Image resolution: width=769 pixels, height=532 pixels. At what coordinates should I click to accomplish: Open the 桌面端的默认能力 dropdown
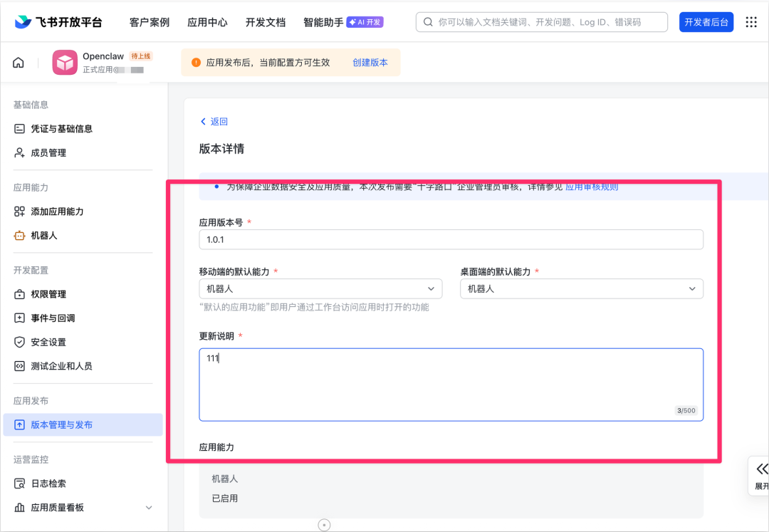581,288
